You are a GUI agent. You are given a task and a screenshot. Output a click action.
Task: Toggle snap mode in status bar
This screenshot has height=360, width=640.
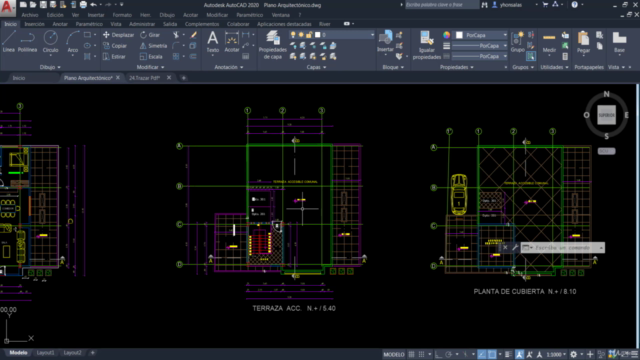422,354
